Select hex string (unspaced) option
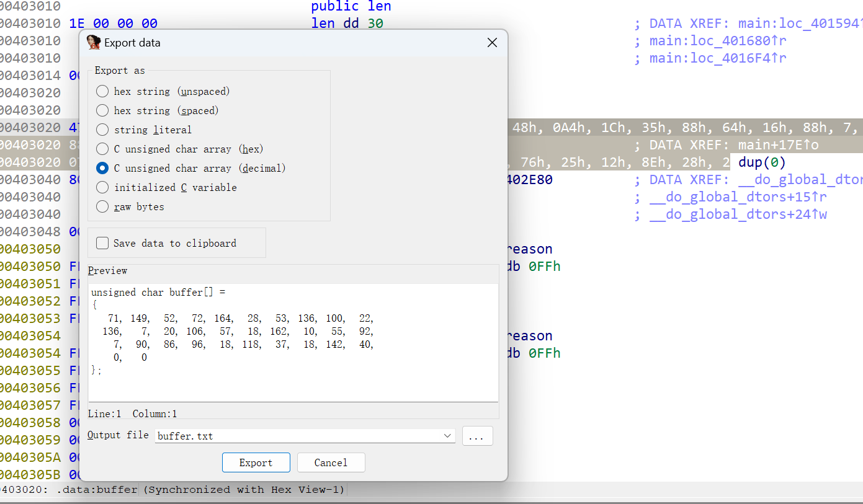 point(163,91)
